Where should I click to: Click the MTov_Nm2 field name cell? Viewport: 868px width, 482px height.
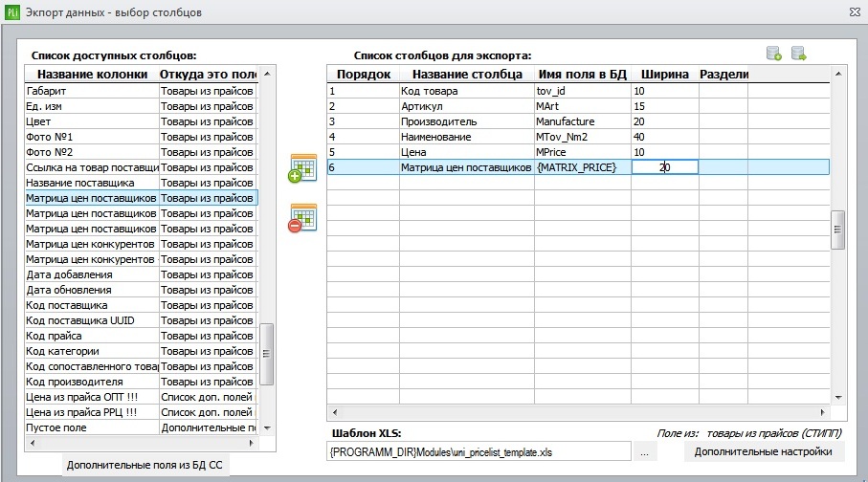click(x=583, y=137)
